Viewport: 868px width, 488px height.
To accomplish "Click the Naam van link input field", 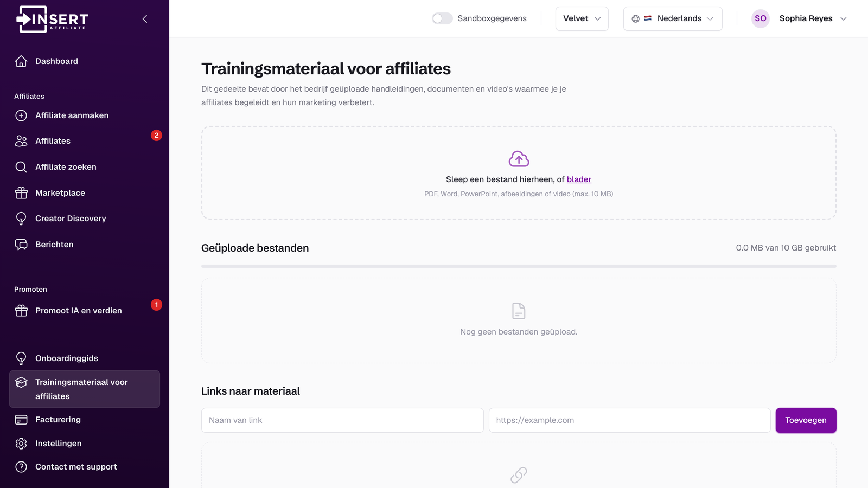I will (x=342, y=420).
